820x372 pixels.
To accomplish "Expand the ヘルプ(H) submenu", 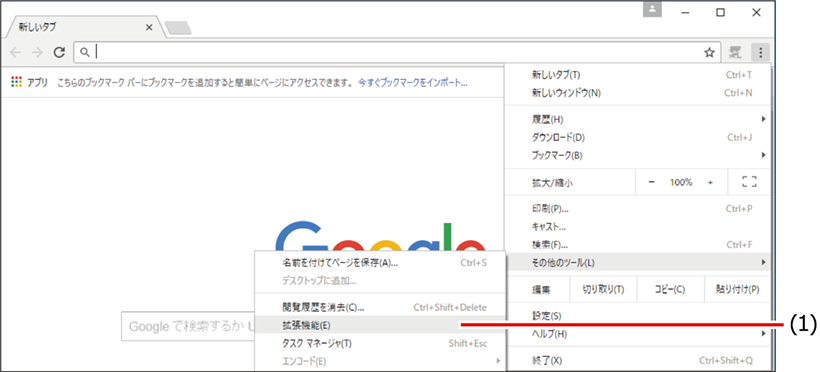I will click(x=637, y=334).
